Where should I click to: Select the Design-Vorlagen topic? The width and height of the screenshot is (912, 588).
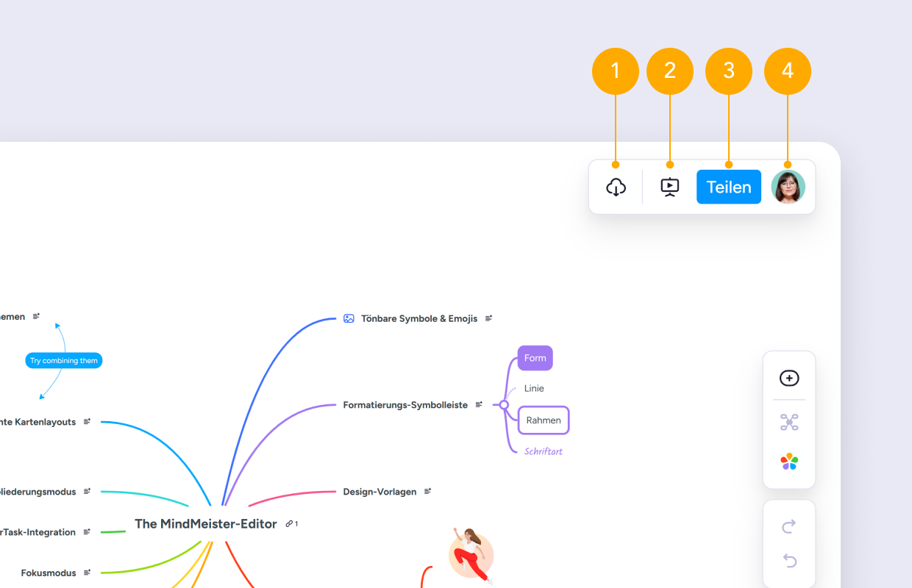click(380, 492)
